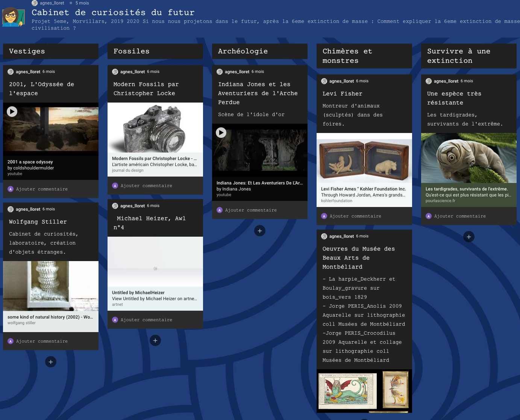Select Survivre à une extinction column header
Screen dimensions: 520x420
tap(469, 56)
